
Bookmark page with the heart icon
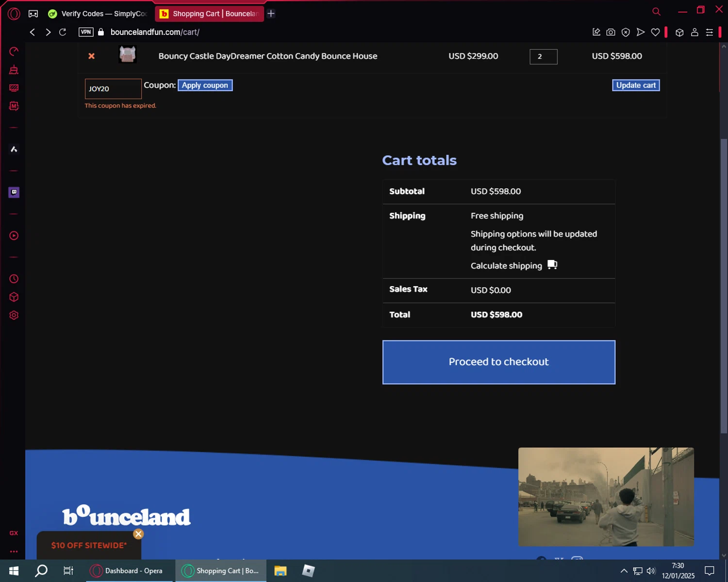655,32
